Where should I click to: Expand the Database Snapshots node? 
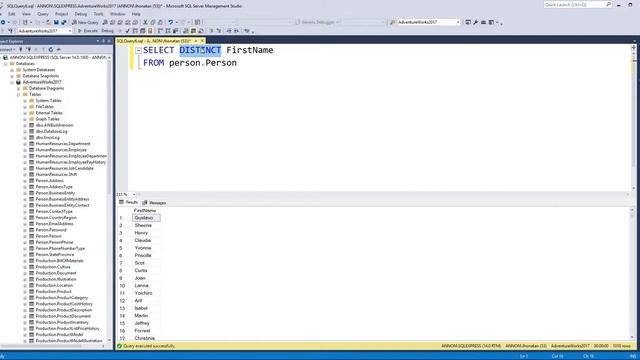pos(12,76)
